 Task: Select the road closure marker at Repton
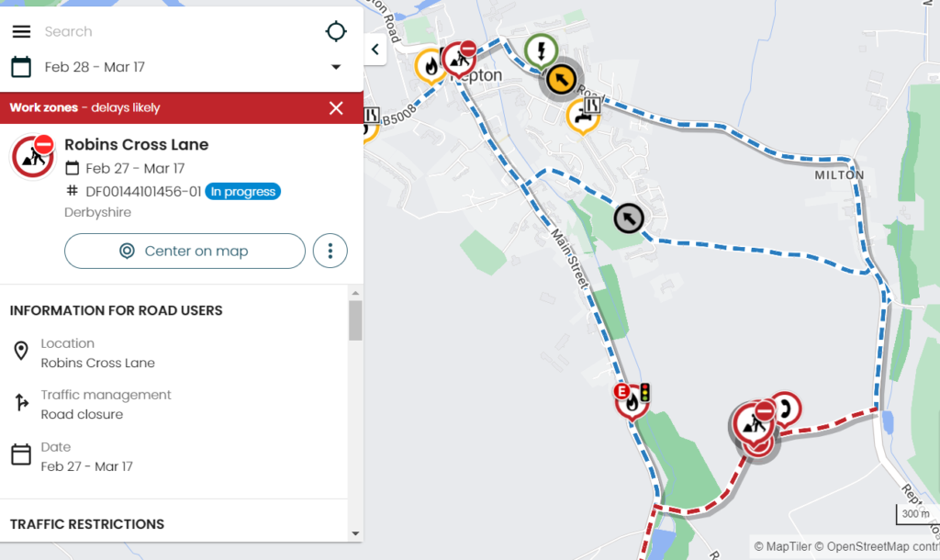point(459,59)
